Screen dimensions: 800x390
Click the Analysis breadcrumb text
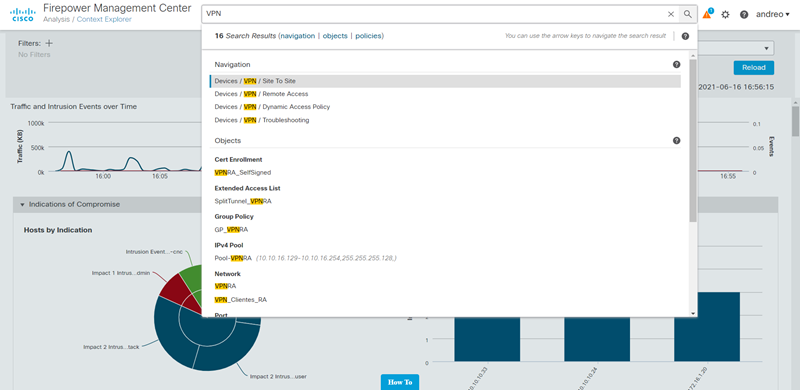click(x=57, y=19)
